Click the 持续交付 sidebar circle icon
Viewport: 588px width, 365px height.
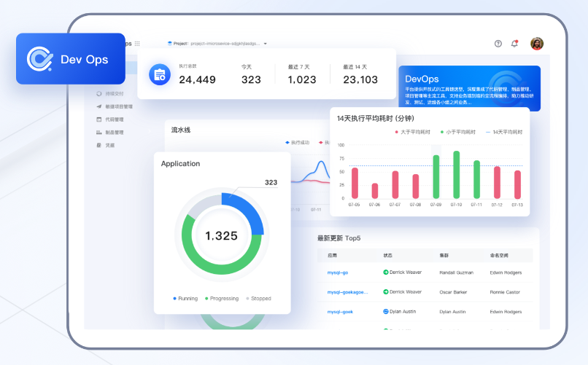[99, 93]
